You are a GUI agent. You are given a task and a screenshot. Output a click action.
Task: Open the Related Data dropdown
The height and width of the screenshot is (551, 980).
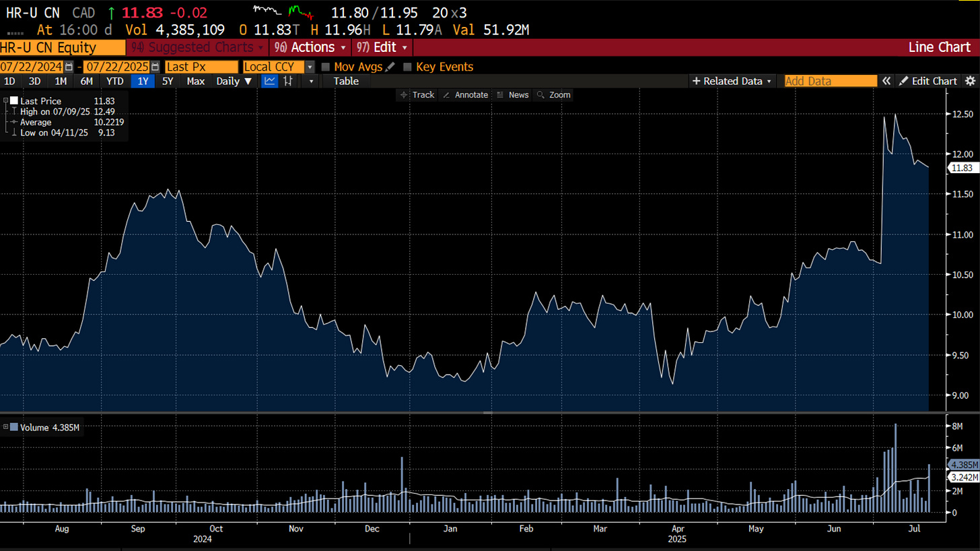click(732, 81)
